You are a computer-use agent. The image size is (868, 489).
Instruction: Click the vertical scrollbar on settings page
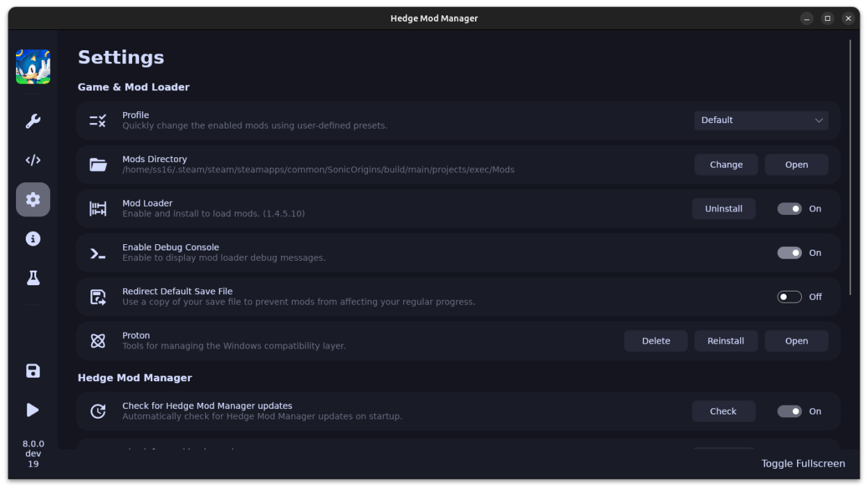tap(850, 167)
